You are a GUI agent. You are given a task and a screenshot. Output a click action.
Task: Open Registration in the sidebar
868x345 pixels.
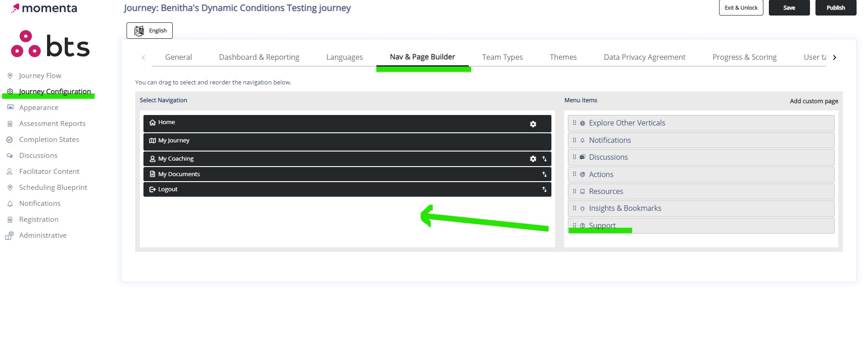click(x=39, y=220)
